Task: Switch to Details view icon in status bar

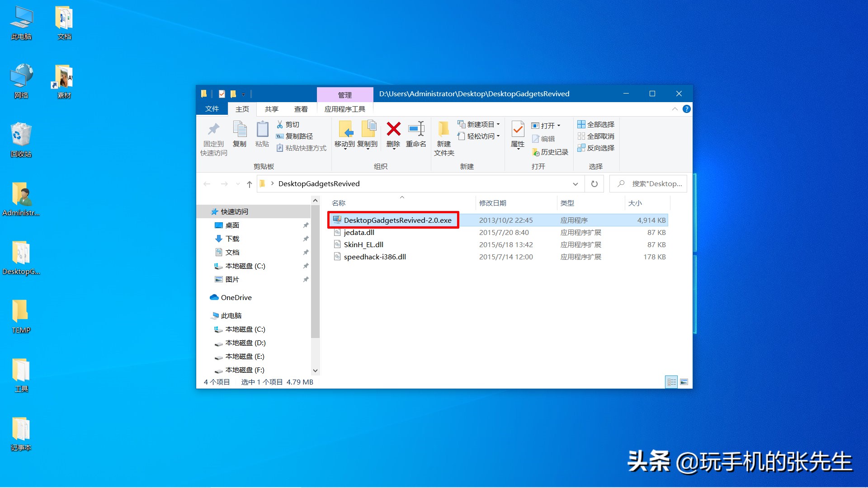Action: pyautogui.click(x=671, y=382)
